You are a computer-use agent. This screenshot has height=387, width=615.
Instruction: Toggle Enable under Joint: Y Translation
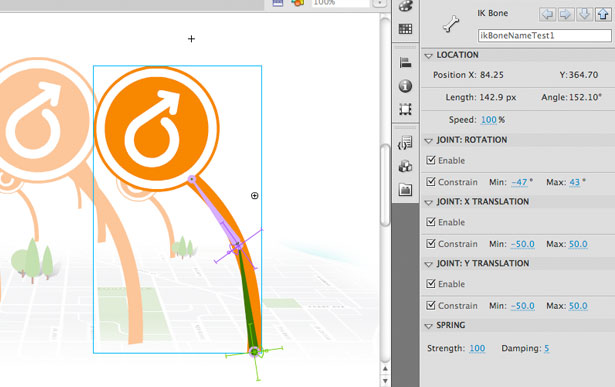point(431,283)
